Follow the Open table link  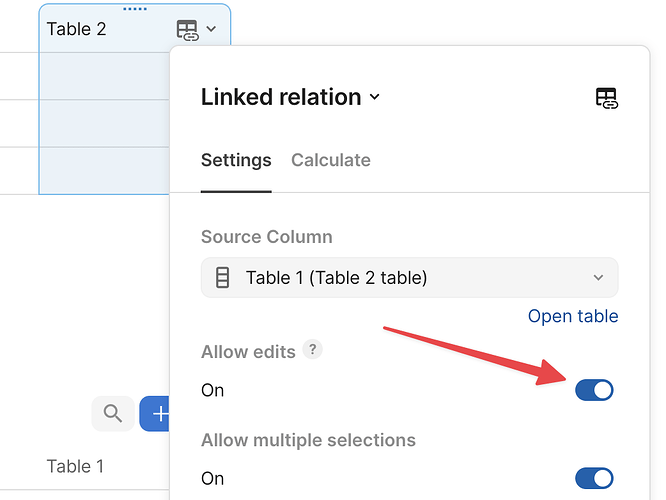[x=573, y=316]
